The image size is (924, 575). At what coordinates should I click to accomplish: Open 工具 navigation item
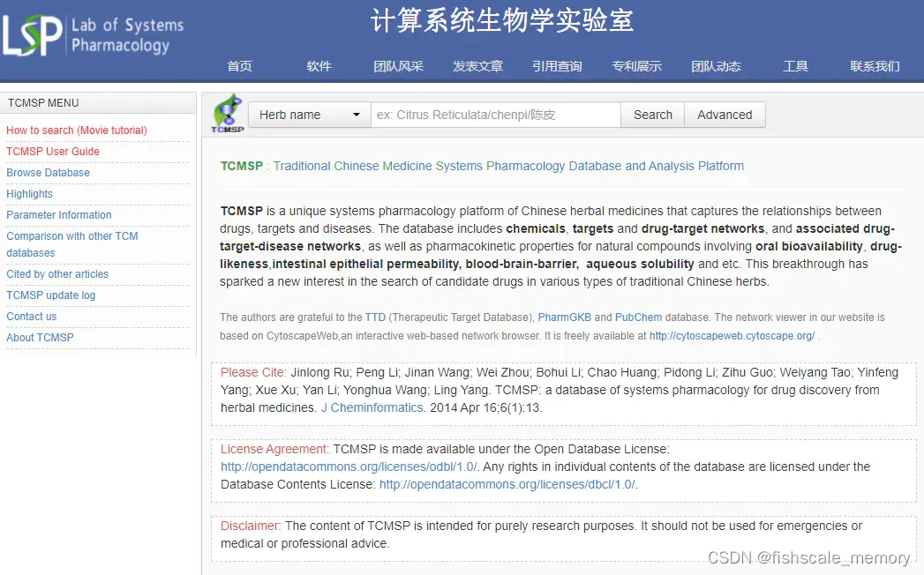(795, 66)
